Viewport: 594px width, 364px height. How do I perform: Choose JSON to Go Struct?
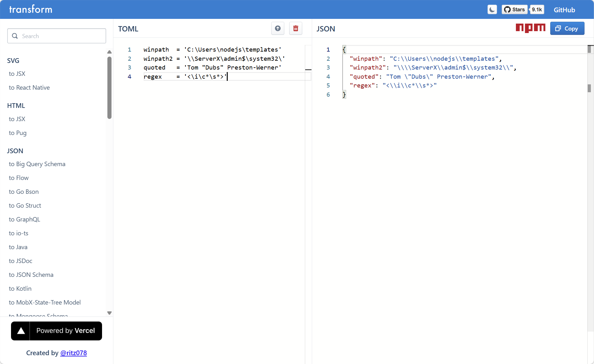click(25, 206)
